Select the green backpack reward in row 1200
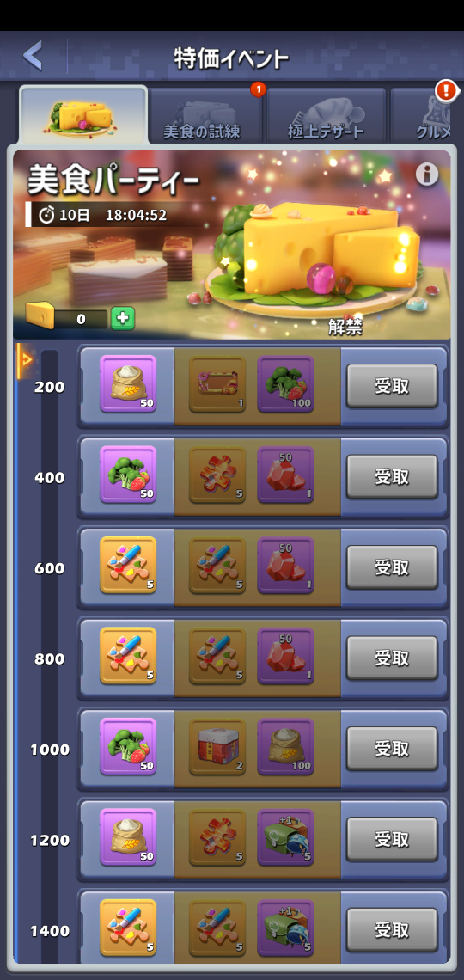 [285, 837]
